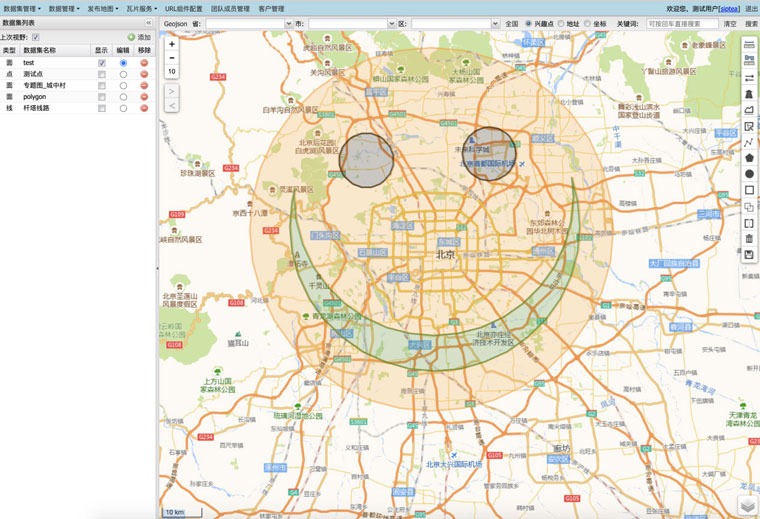This screenshot has width=760, height=519.
Task: Select the draw polygon pentagon tool
Action: pos(749,158)
